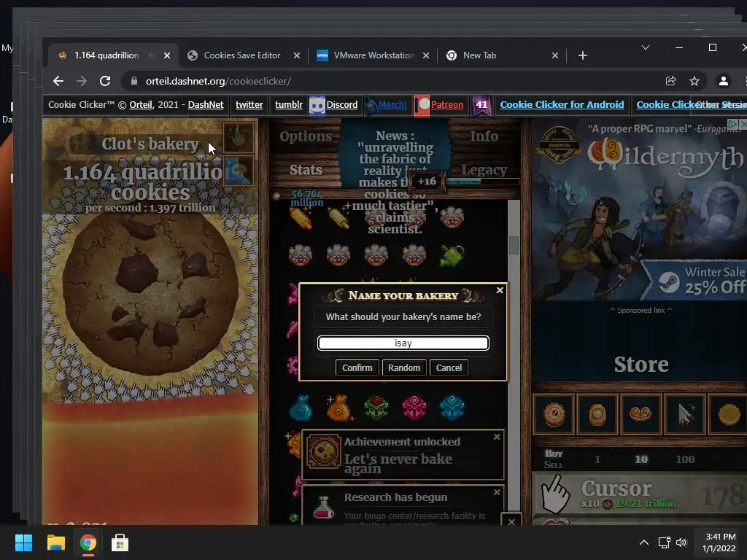Open tab search dropdown chevron
Image resolution: width=747 pixels, height=560 pixels.
coord(646,47)
